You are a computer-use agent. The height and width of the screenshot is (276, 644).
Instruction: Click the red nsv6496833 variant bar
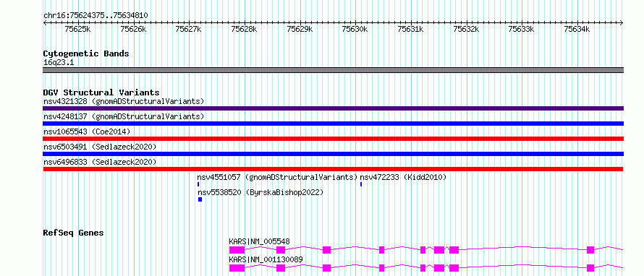click(333, 169)
